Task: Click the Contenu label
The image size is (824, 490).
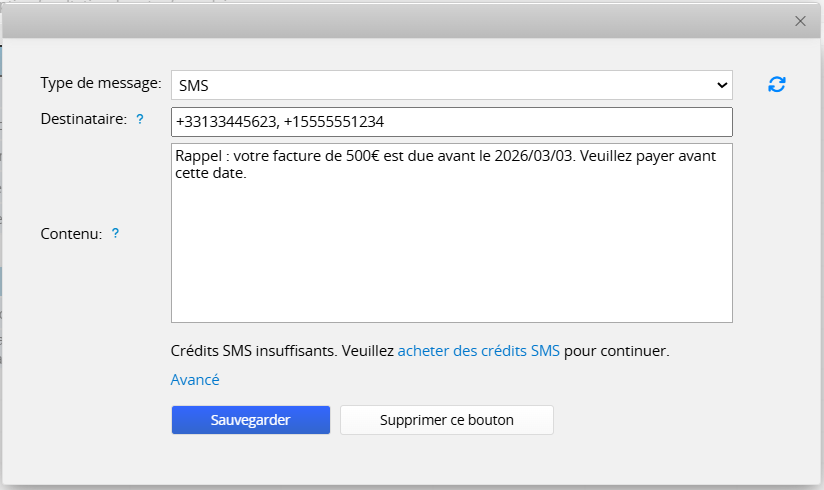Action: pyautogui.click(x=71, y=233)
